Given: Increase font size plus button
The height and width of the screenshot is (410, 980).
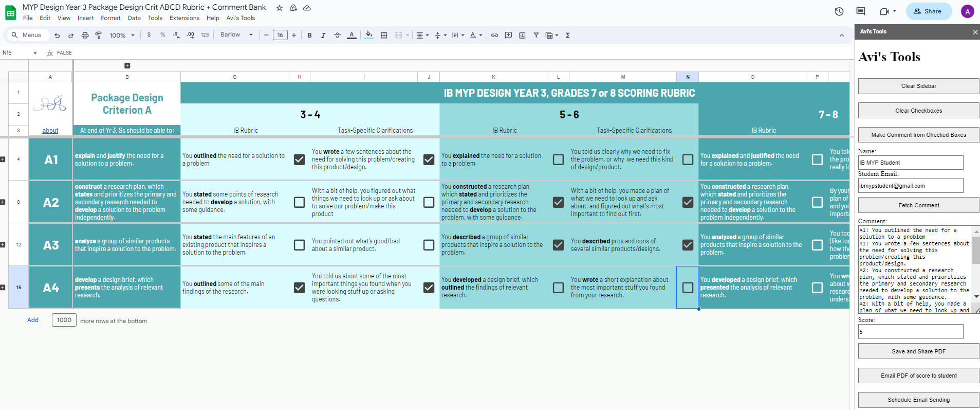Looking at the screenshot, I should pyautogui.click(x=294, y=35).
